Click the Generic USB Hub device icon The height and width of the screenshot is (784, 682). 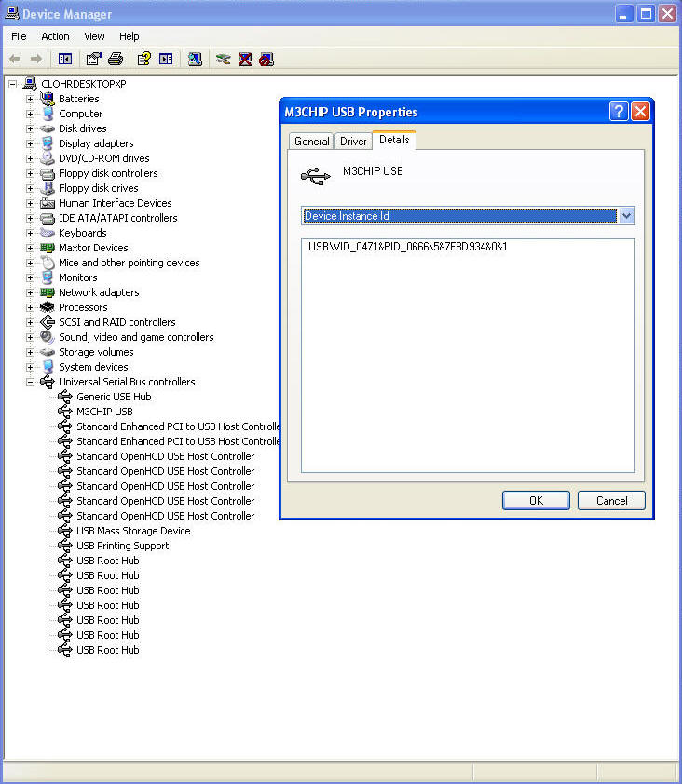(65, 397)
